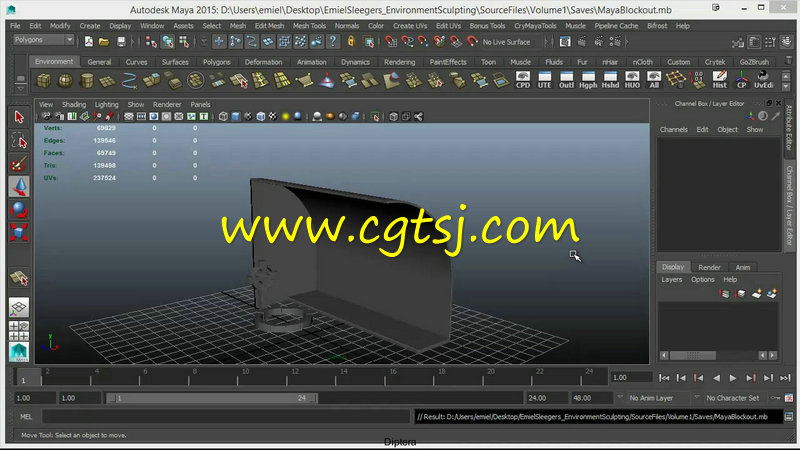Open the Mesh Tools menu
Screen dimensions: 800x450
coord(309,26)
